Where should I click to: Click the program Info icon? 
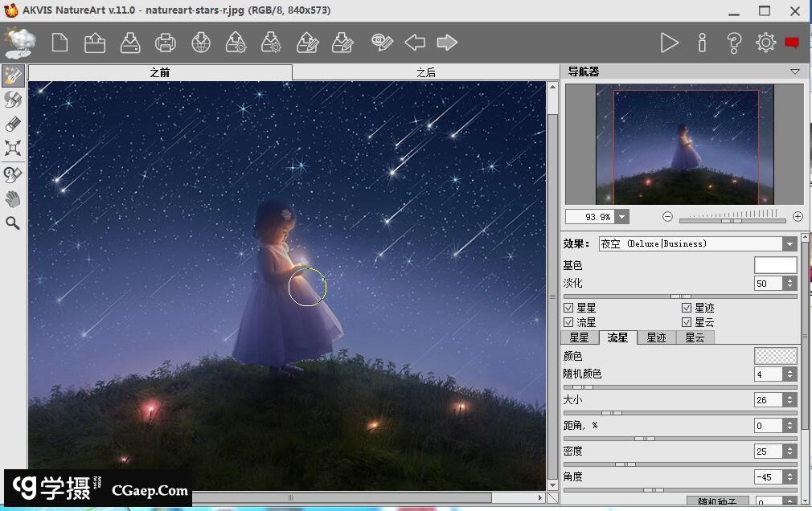pos(702,43)
